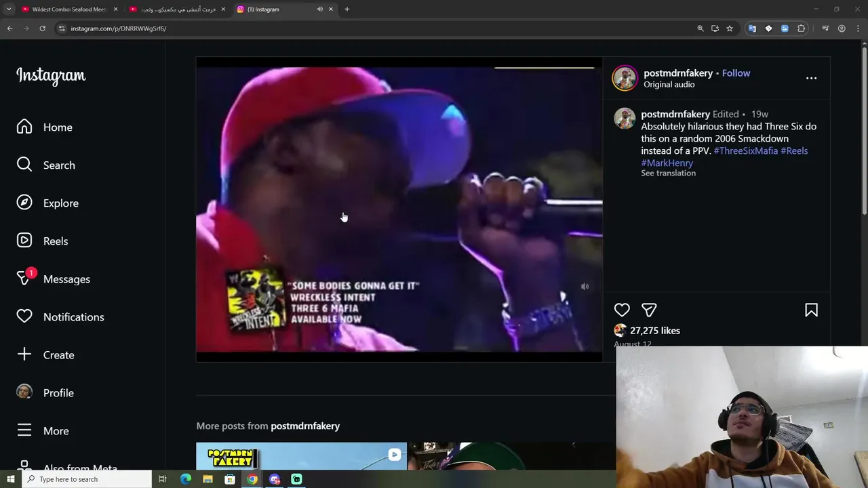Click the Type here to search box
This screenshot has height=488, width=868.
click(x=87, y=479)
